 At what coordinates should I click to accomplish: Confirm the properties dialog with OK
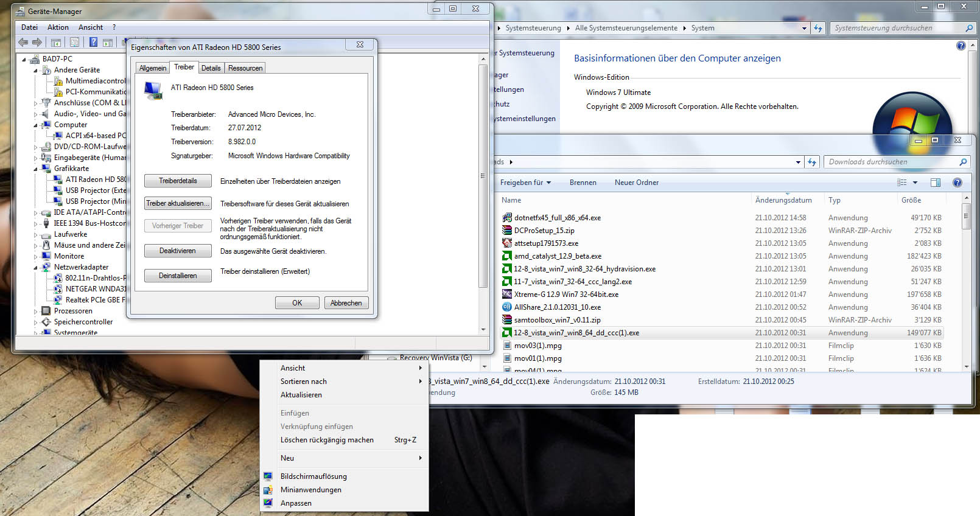[297, 303]
